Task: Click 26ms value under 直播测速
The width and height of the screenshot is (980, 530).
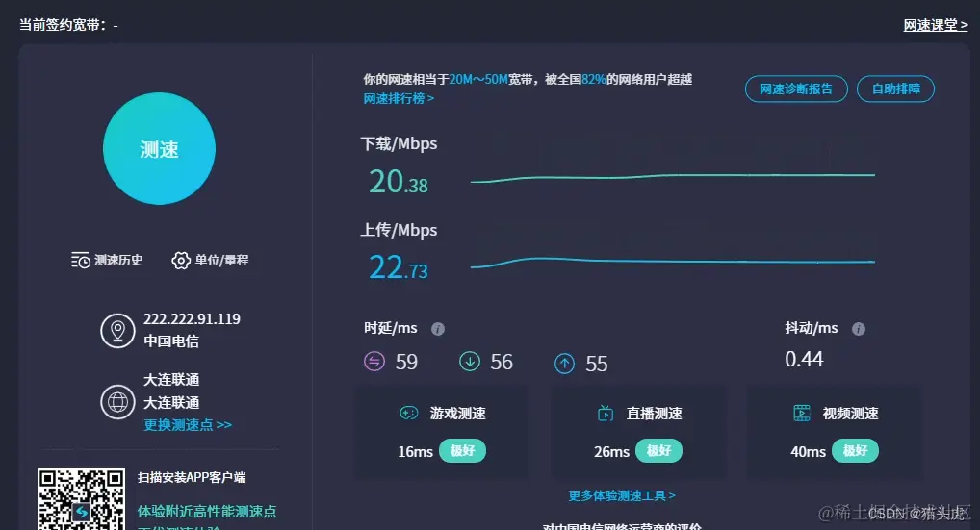Action: (612, 451)
